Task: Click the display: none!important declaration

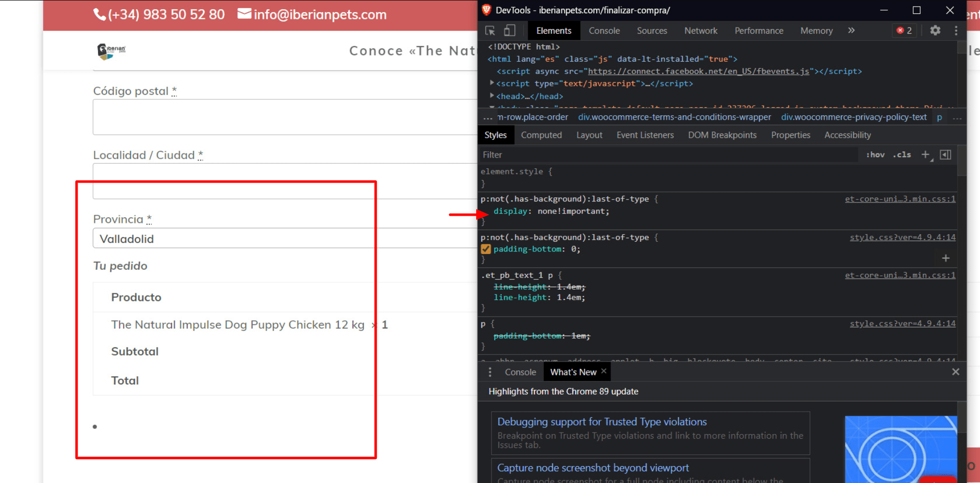Action: click(551, 211)
